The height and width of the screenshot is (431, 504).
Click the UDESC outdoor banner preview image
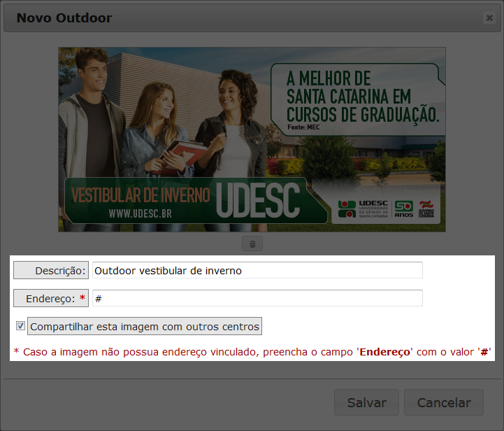click(252, 140)
